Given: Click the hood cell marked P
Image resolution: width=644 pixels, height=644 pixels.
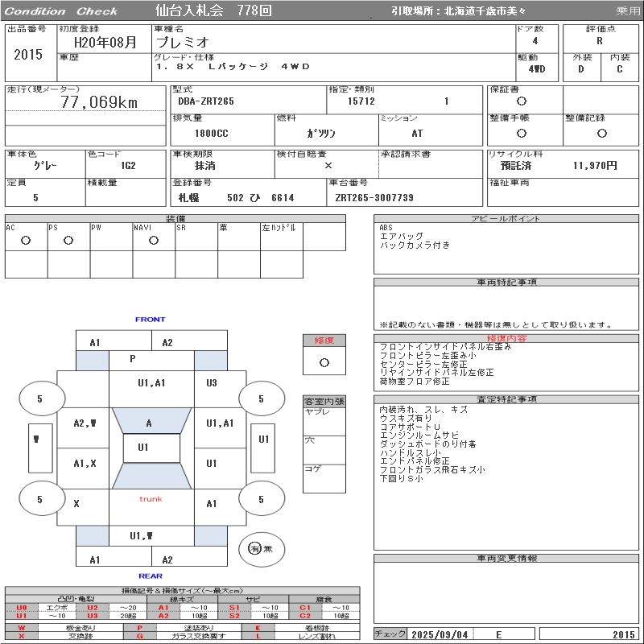Looking at the screenshot, I should pos(132,359).
